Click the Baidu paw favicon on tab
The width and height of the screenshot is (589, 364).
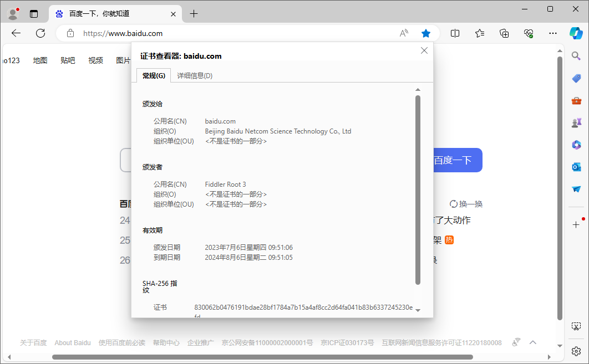tap(59, 14)
